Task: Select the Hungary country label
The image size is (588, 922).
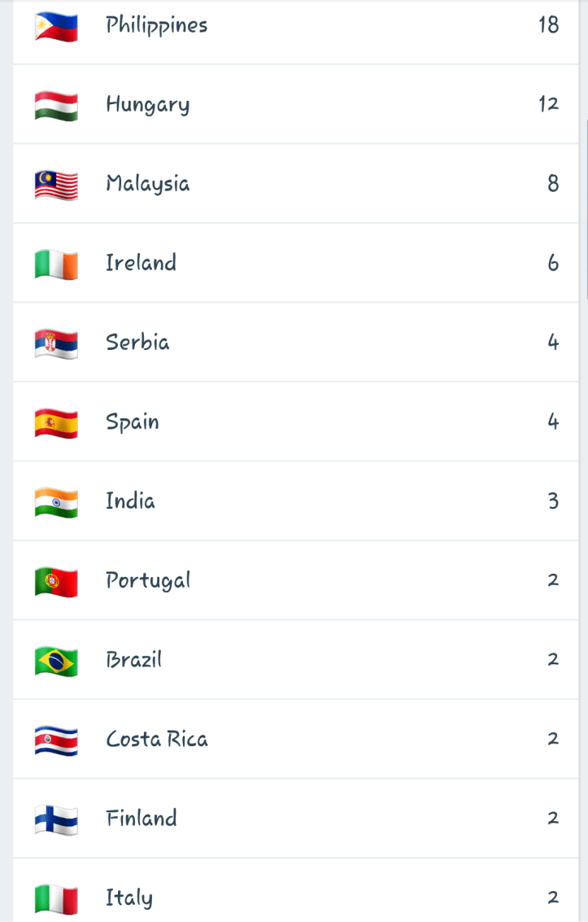Action: [x=147, y=105]
